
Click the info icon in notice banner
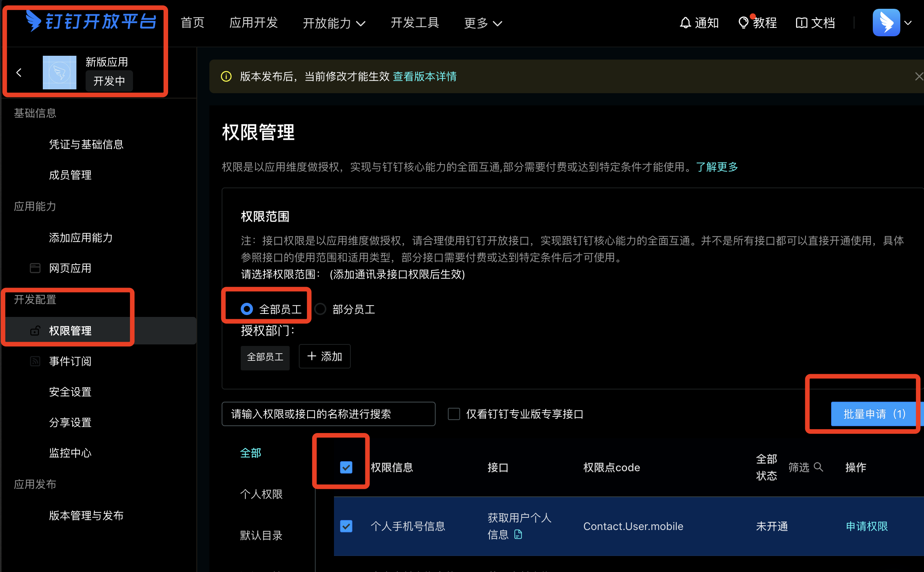226,76
